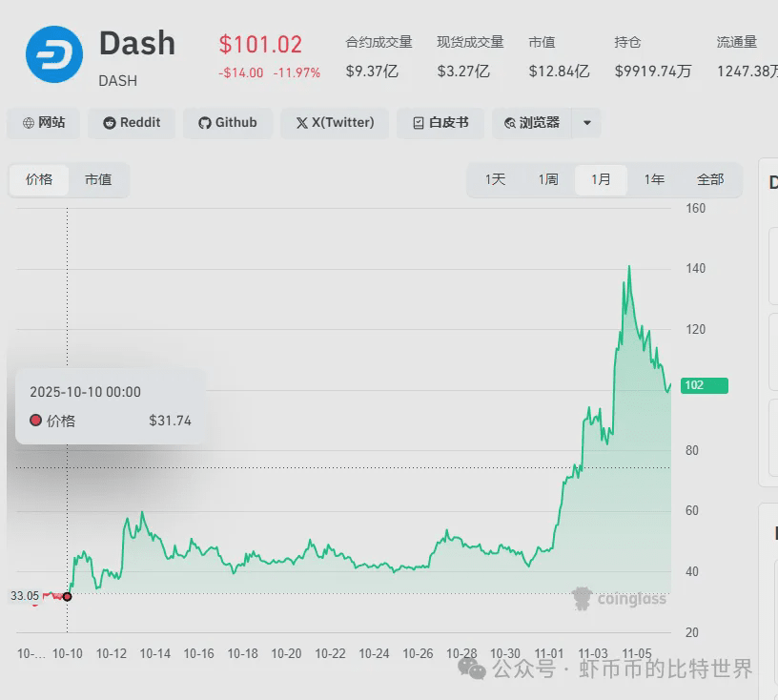Click the Dash coin logo
Viewport: 778px width, 700px height.
(x=53, y=53)
